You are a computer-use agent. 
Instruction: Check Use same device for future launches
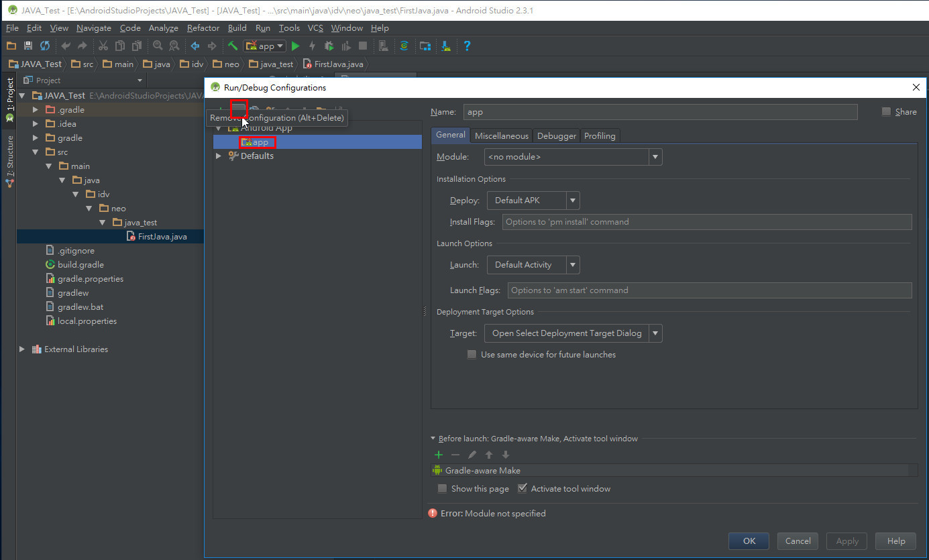(472, 354)
